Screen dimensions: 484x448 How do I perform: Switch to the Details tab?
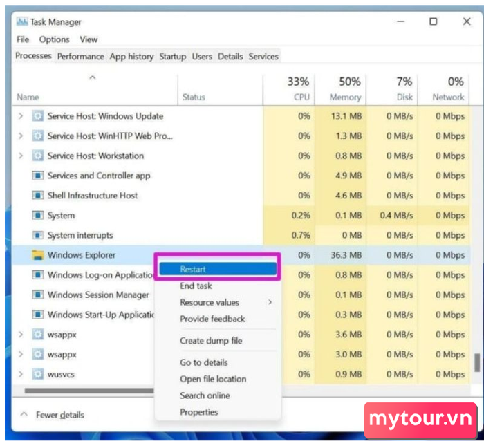[230, 57]
